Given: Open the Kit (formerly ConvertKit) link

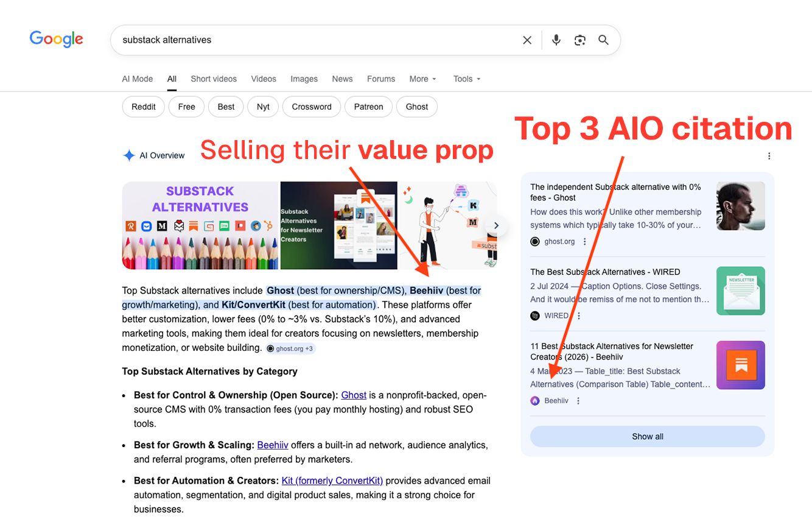Looking at the screenshot, I should (x=332, y=481).
